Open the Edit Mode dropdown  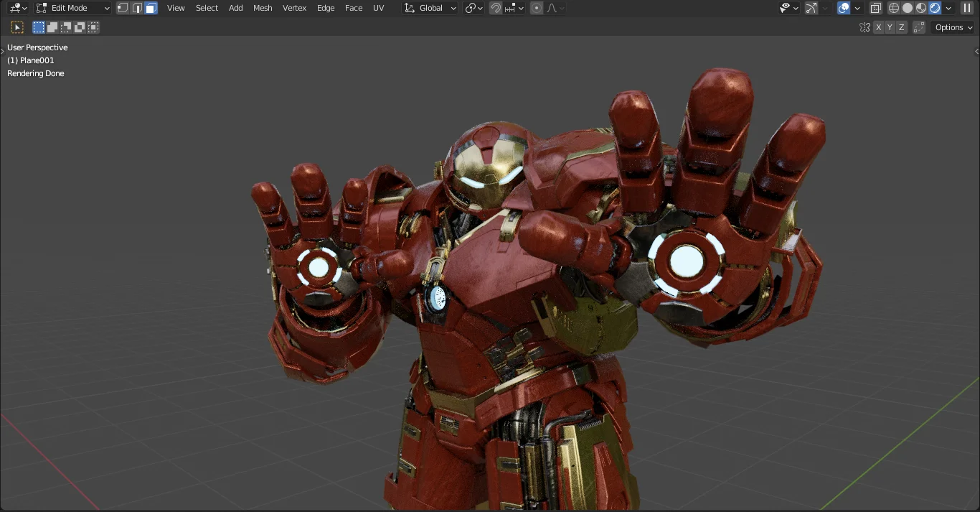pos(72,8)
